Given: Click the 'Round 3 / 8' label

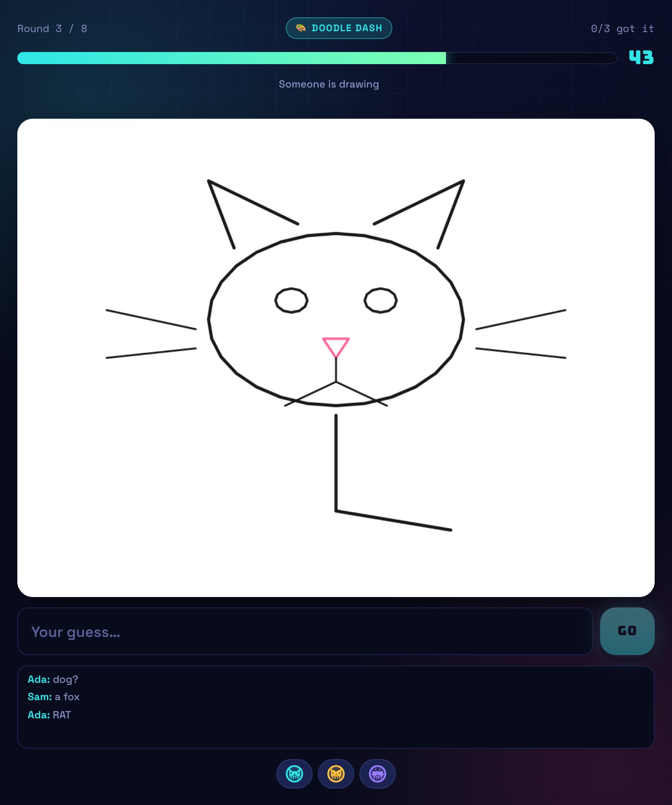Looking at the screenshot, I should tap(52, 29).
